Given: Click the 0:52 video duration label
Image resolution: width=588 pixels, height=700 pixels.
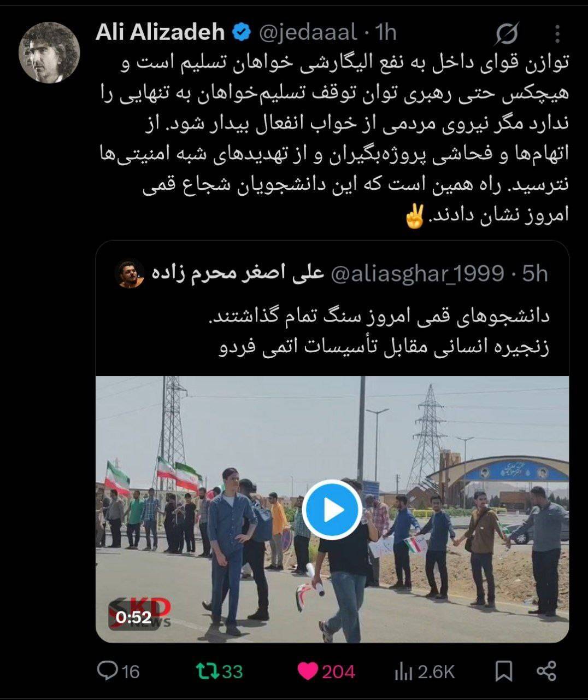Looking at the screenshot, I should [133, 617].
